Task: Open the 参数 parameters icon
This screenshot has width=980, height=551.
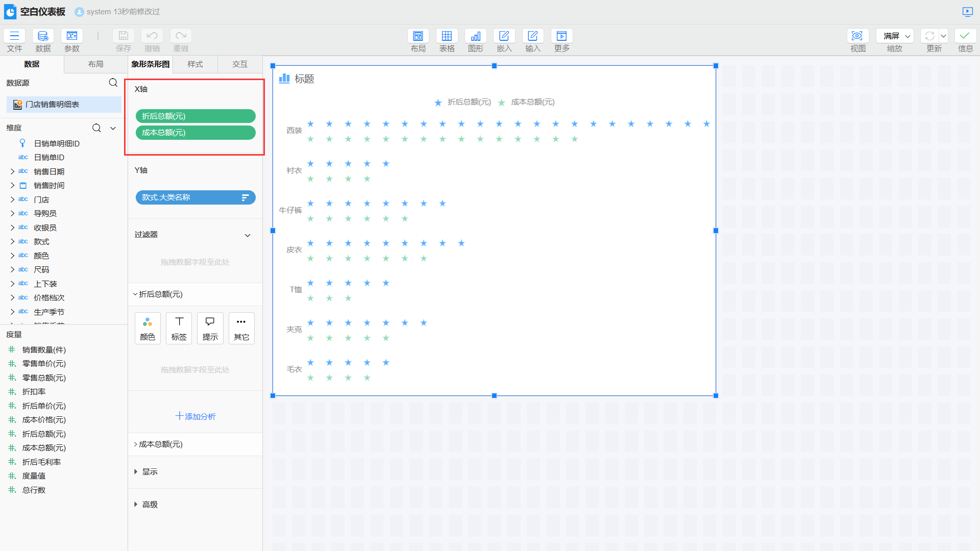Action: click(72, 36)
